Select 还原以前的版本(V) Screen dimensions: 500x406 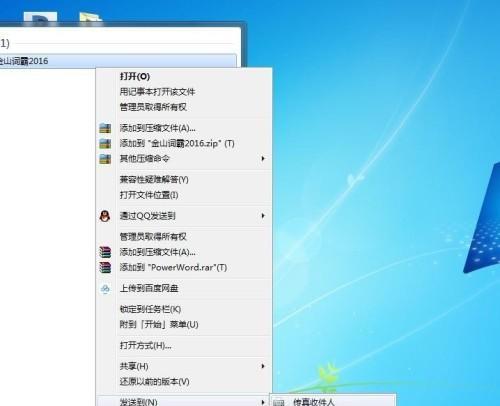154,382
